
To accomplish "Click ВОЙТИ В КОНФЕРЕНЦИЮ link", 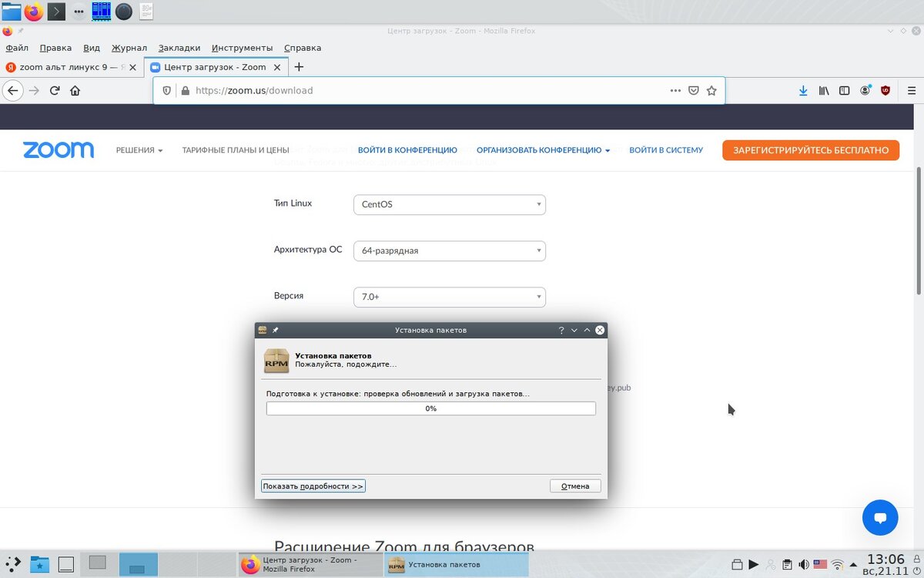I will click(407, 150).
